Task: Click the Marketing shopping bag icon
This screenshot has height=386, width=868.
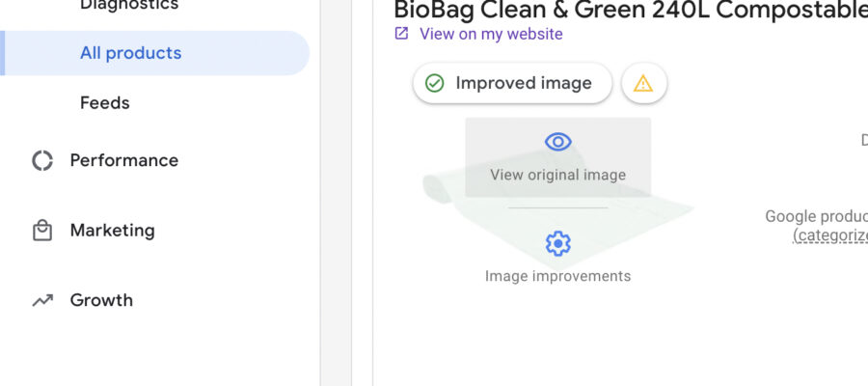Action: (x=42, y=231)
